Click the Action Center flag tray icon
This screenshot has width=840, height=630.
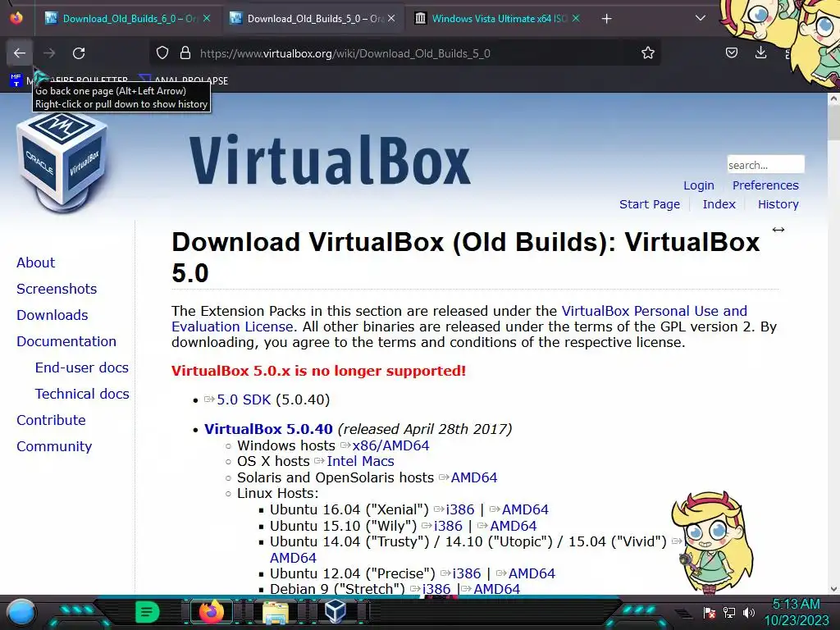710,612
